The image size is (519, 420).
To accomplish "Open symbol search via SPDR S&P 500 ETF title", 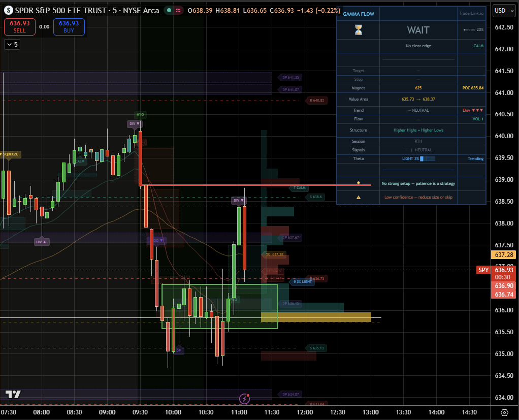I will point(87,11).
